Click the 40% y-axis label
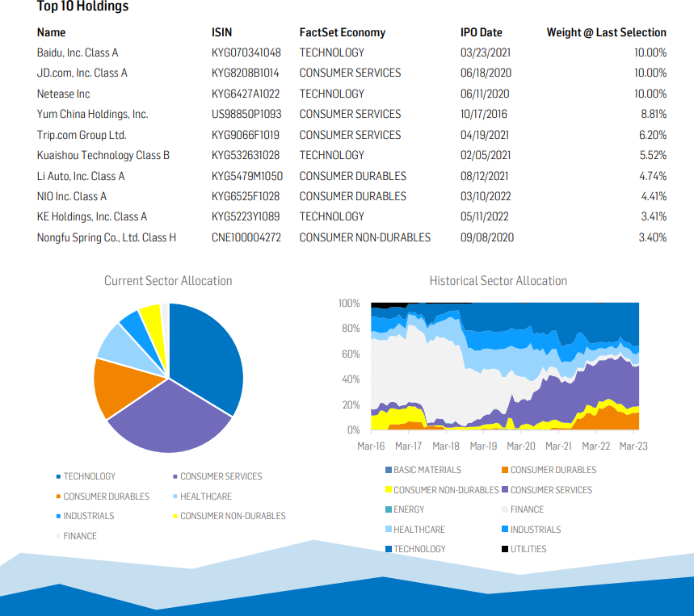The image size is (694, 616). point(351,379)
